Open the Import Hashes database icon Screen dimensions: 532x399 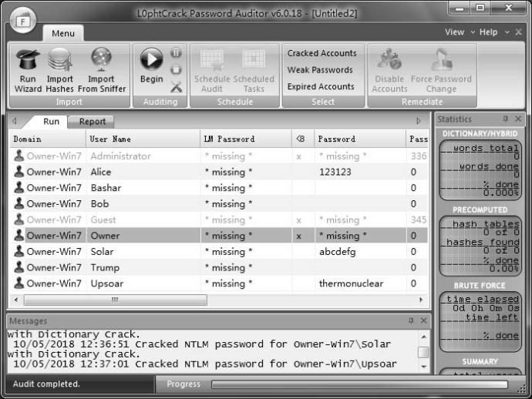pos(59,59)
